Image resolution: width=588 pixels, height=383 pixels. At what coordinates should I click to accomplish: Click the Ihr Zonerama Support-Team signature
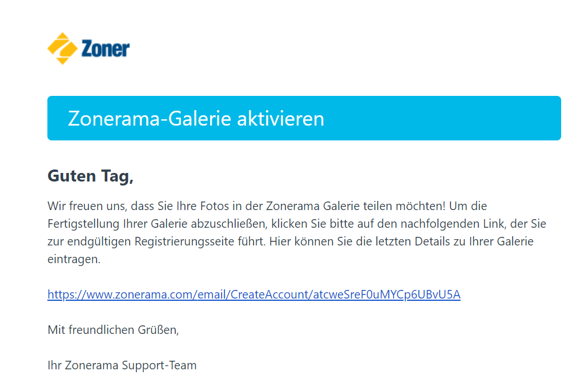[x=122, y=365]
